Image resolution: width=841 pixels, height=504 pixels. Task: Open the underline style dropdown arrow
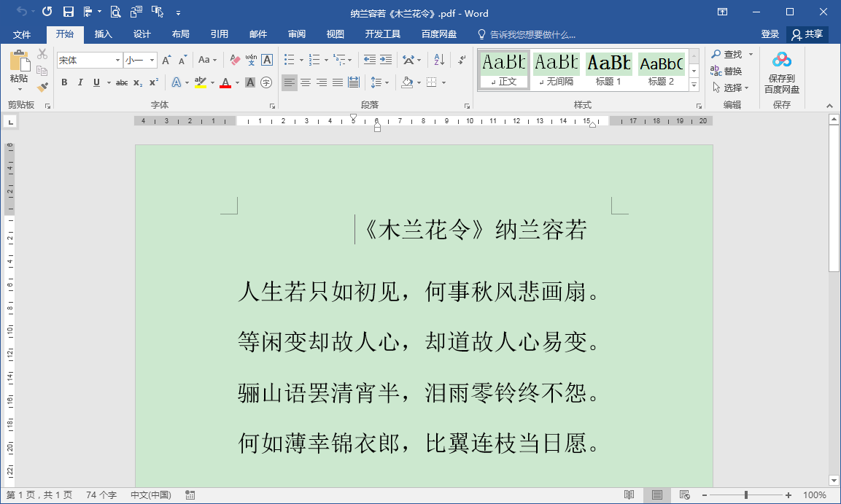[109, 82]
